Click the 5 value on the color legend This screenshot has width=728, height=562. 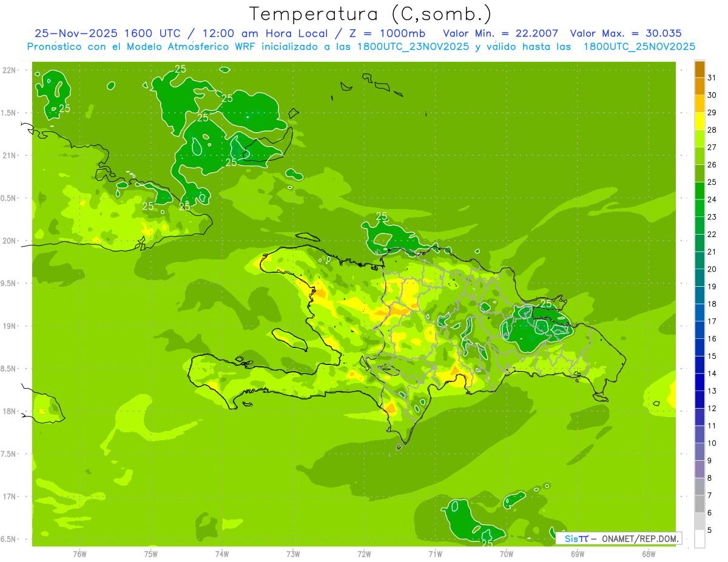(x=709, y=530)
